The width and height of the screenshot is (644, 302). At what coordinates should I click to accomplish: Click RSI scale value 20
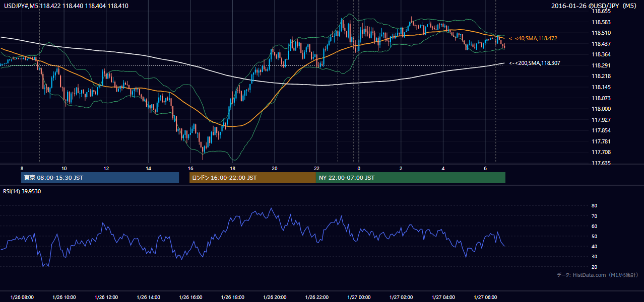click(x=594, y=267)
